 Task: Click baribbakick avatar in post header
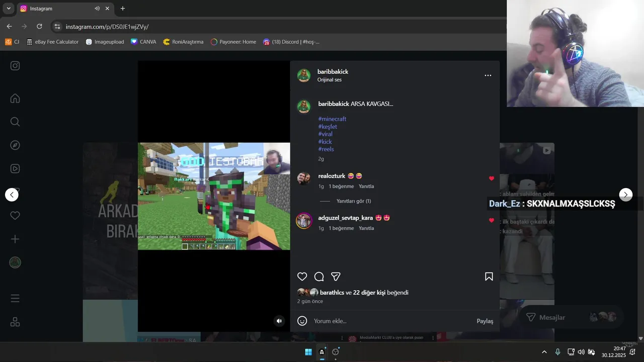click(303, 75)
